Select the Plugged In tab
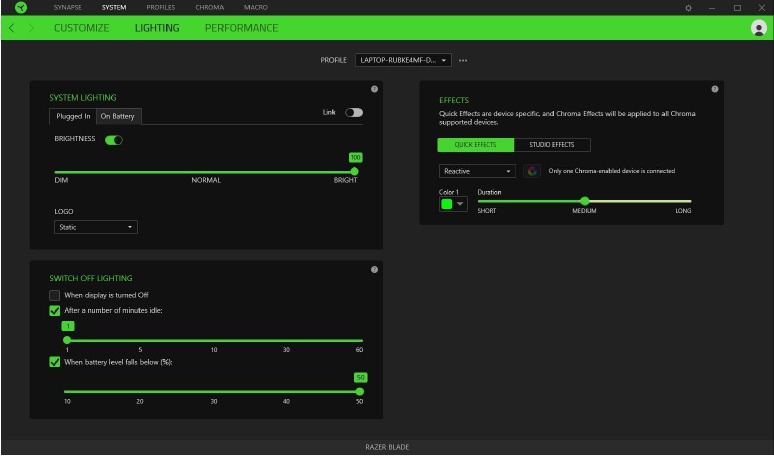774x457 pixels. [x=73, y=116]
